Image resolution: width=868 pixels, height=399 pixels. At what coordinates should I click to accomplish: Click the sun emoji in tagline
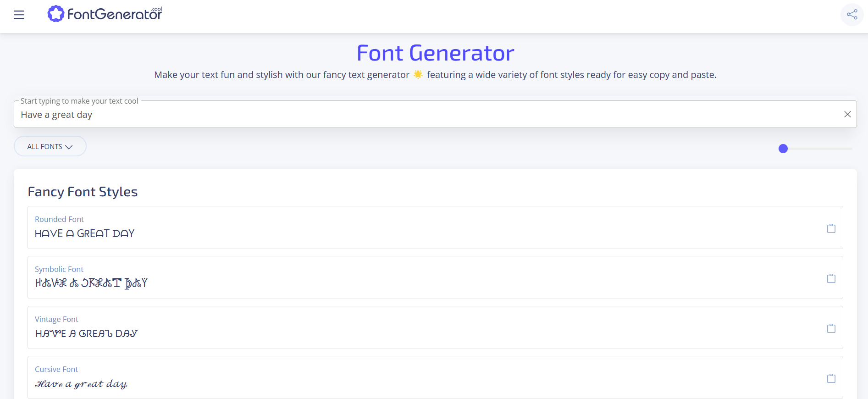418,74
